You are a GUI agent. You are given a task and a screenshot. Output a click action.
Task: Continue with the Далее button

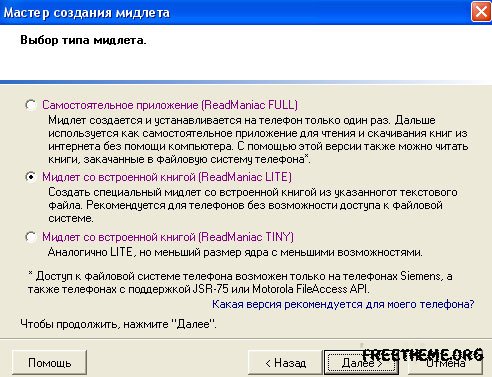(x=362, y=362)
